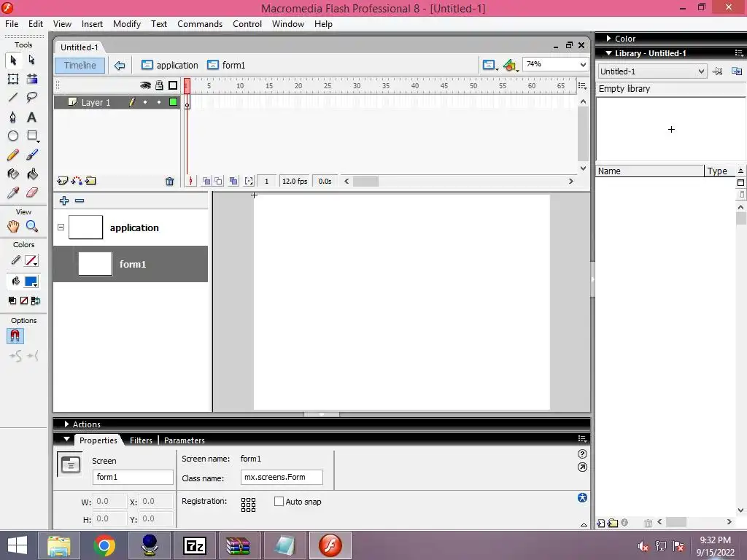Open the Modify menu
747x560 pixels.
pos(127,24)
